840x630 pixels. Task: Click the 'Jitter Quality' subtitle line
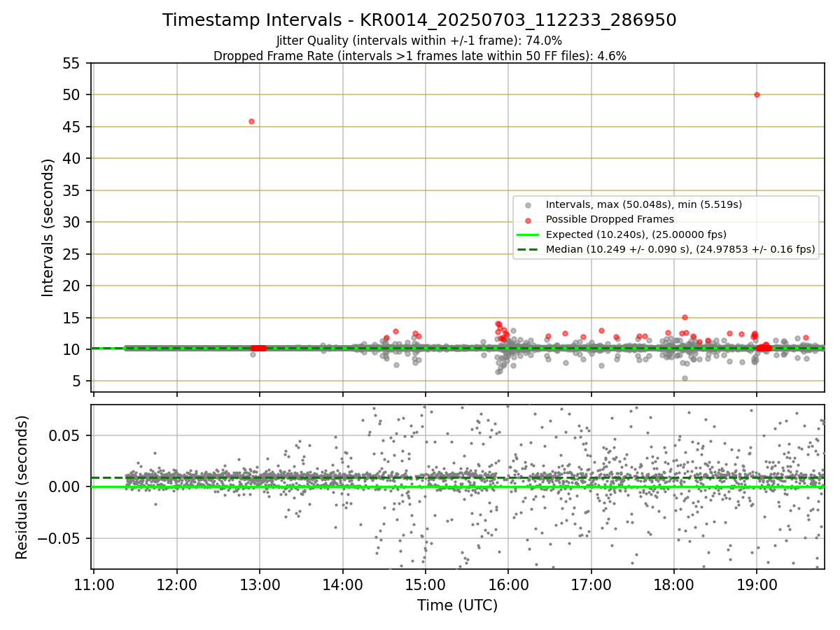(x=419, y=41)
